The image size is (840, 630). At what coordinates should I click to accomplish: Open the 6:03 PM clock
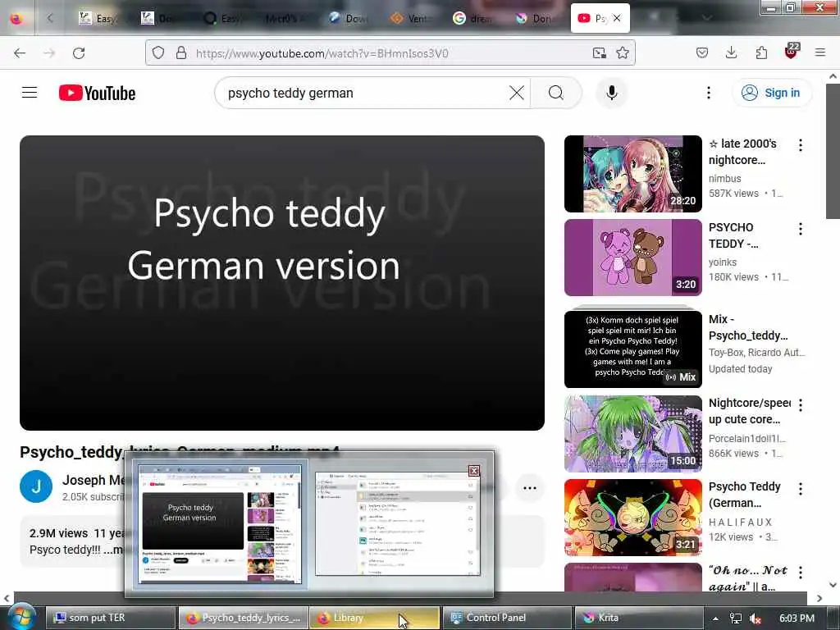797,619
